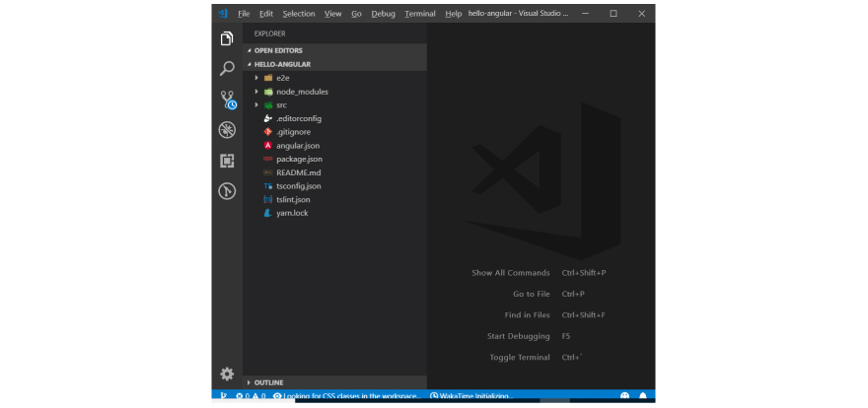Select the .editorconfig file name

click(x=299, y=118)
